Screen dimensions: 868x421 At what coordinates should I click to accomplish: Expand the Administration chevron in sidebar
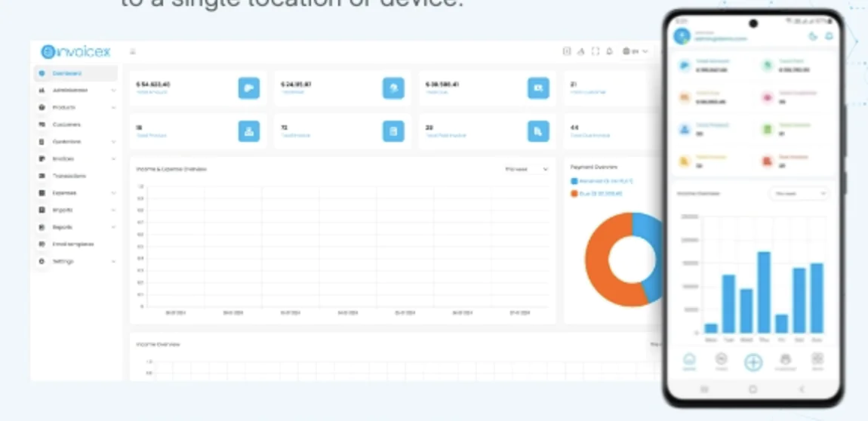113,91
